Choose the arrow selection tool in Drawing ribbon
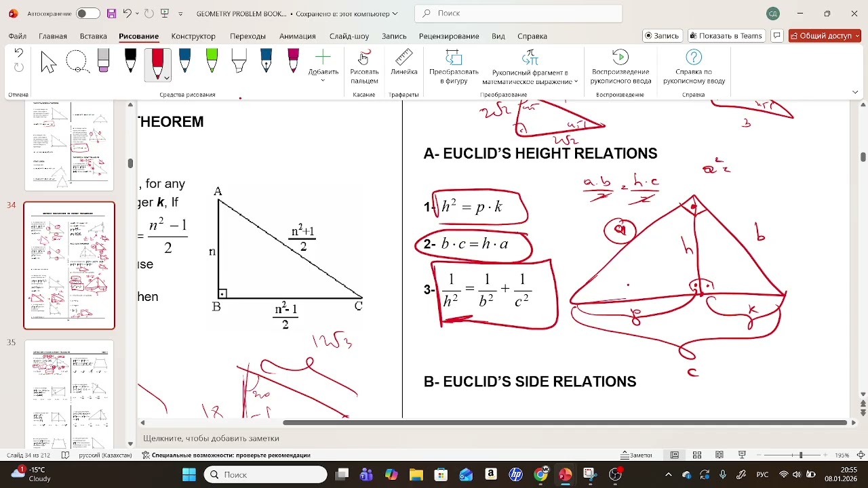Viewport: 868px width, 488px height. coord(48,62)
